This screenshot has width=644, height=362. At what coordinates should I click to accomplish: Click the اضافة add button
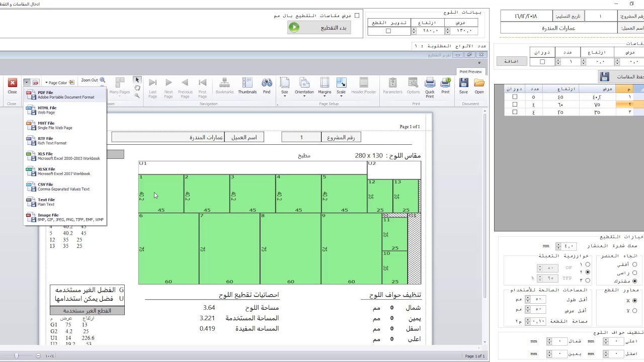(512, 61)
